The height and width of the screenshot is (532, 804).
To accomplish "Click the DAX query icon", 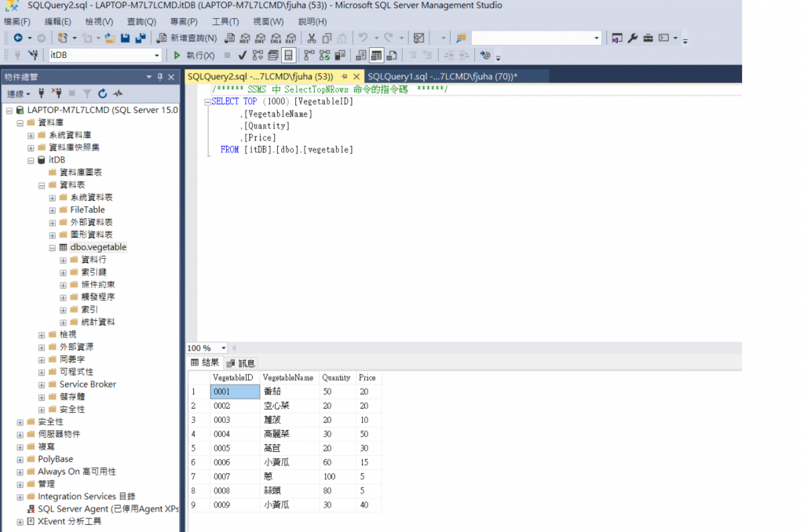I will click(291, 38).
